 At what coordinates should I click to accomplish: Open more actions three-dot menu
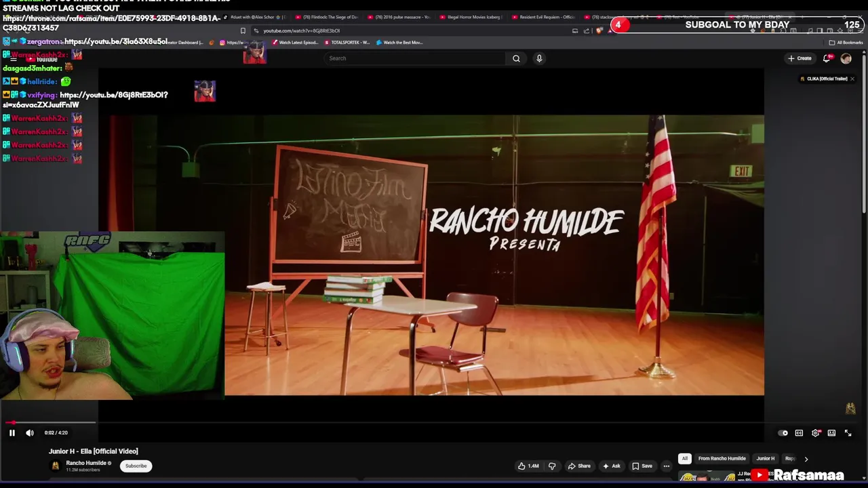(667, 466)
